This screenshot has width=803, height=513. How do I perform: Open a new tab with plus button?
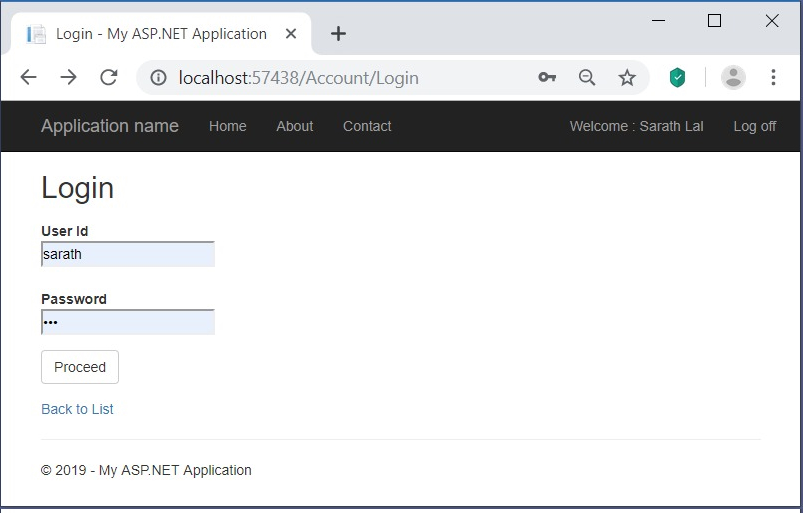pos(338,34)
